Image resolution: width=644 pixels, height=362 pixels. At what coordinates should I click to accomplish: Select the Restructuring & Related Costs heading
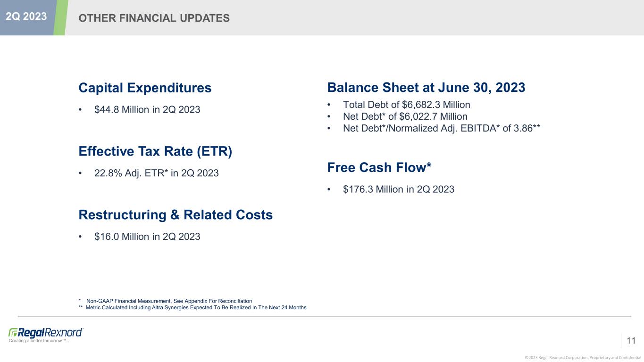pyautogui.click(x=176, y=215)
